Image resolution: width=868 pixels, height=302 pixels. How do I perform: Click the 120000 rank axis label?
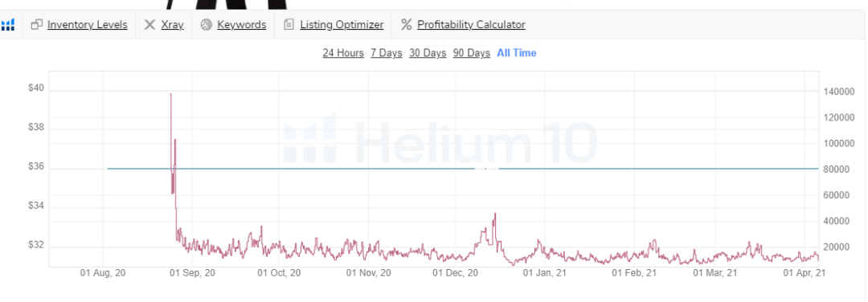point(840,117)
